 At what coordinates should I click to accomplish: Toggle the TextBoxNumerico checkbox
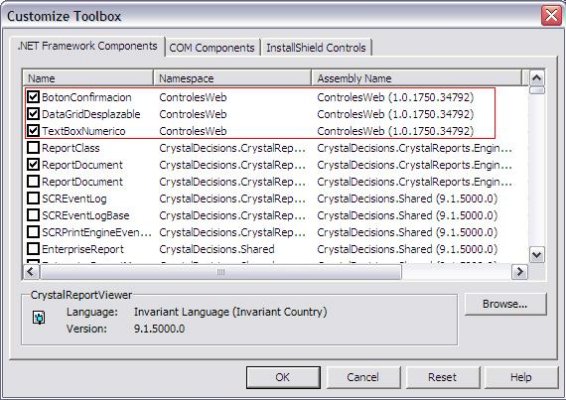pos(33,131)
